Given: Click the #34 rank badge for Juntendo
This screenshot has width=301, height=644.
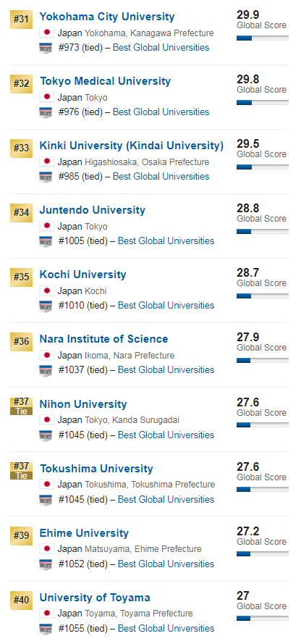Looking at the screenshot, I should (x=21, y=213).
